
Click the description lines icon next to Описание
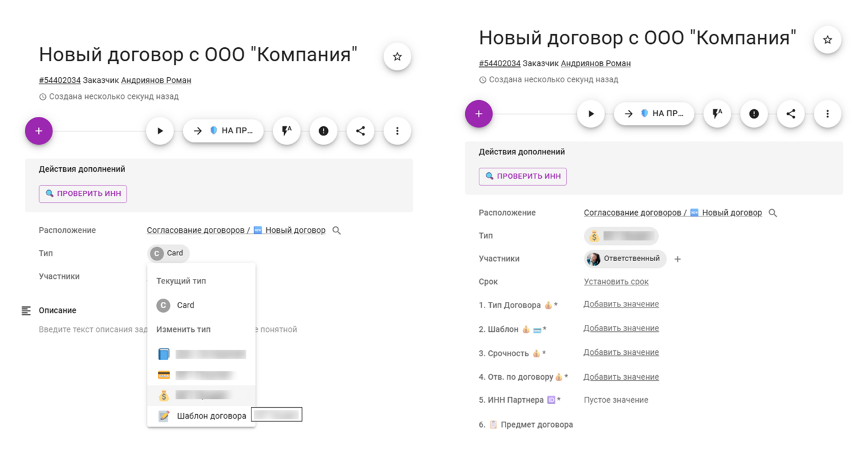26,310
